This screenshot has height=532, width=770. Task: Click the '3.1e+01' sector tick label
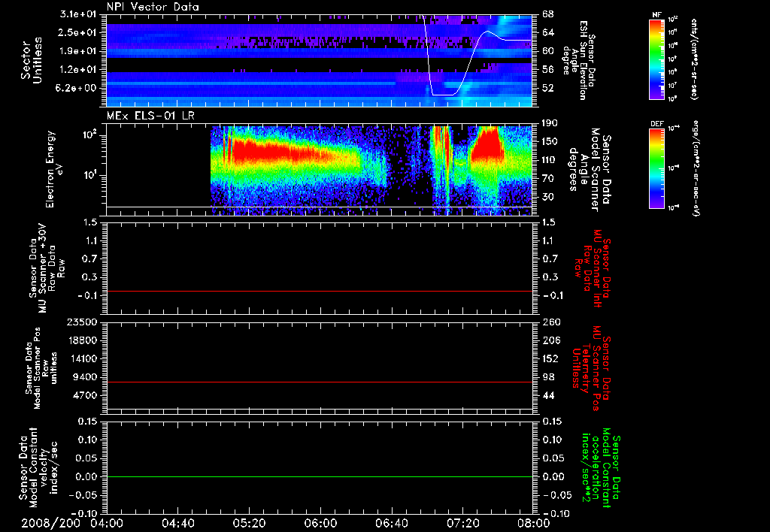pos(78,14)
